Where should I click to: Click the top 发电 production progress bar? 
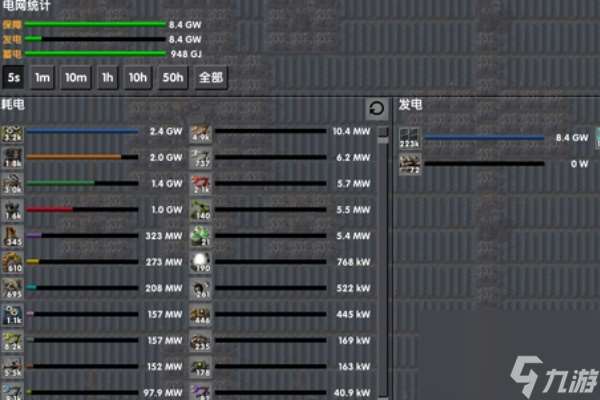95,39
